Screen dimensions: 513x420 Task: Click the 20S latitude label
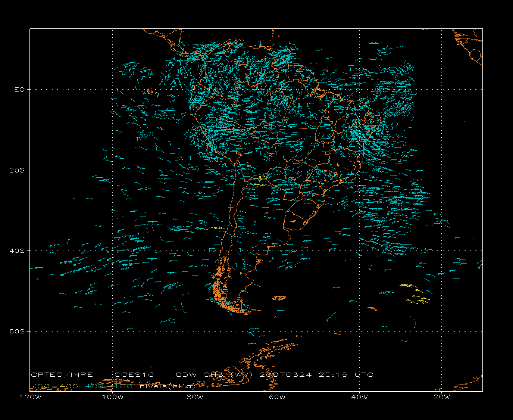pyautogui.click(x=17, y=170)
